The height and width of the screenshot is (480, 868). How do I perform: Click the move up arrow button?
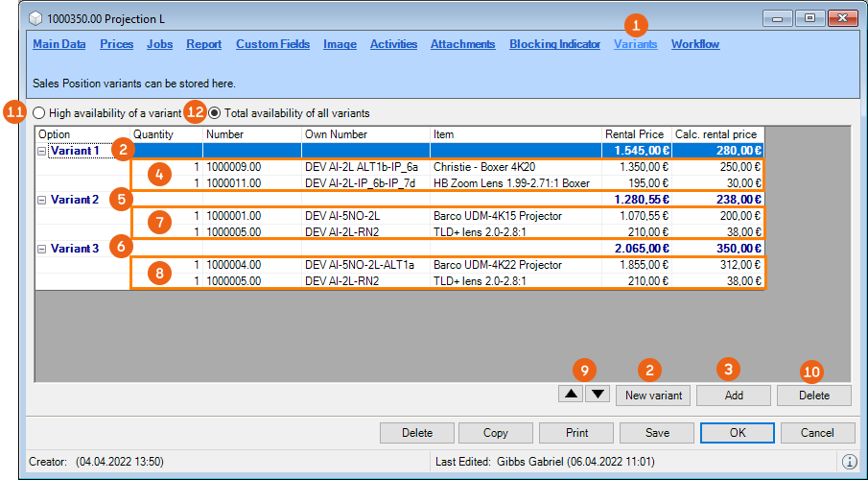(571, 394)
